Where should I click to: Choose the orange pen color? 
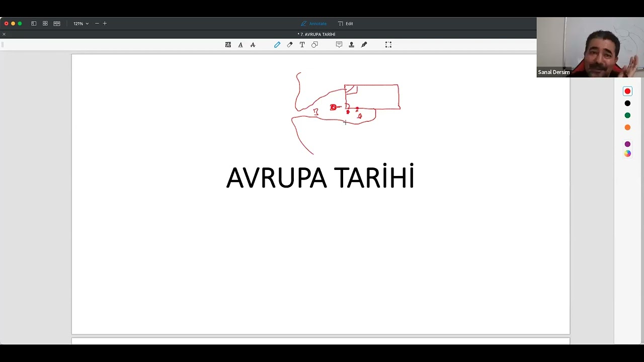click(627, 127)
